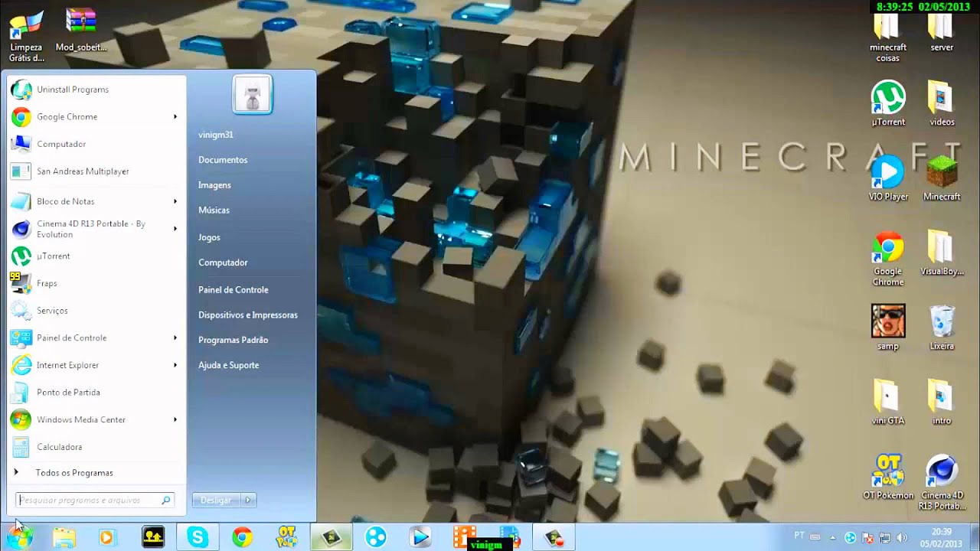Open the Limpeza Grátis desktop shortcut

tap(27, 35)
